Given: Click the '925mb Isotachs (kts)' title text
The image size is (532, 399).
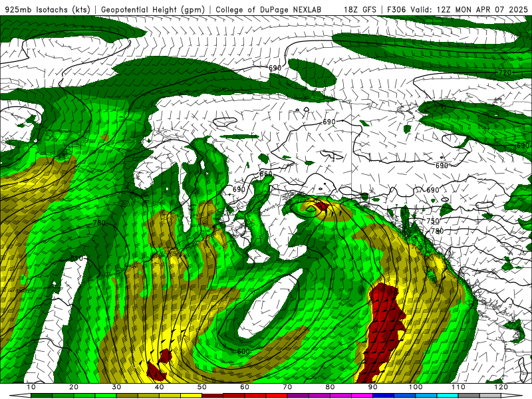Looking at the screenshot, I should (x=48, y=9).
